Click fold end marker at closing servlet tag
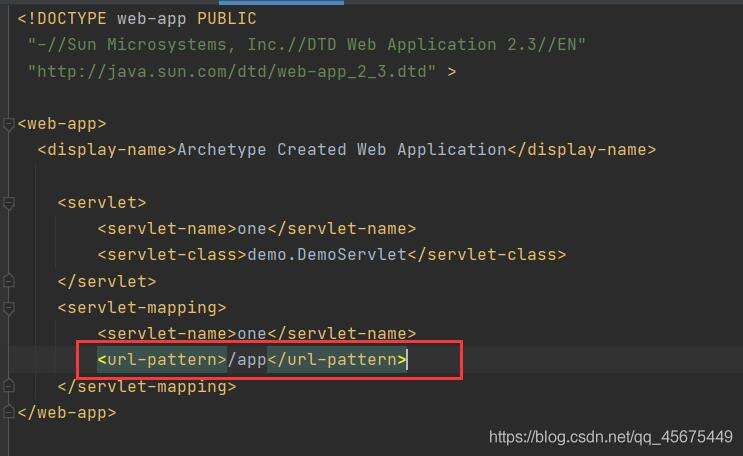This screenshot has height=456, width=743. coord(9,281)
